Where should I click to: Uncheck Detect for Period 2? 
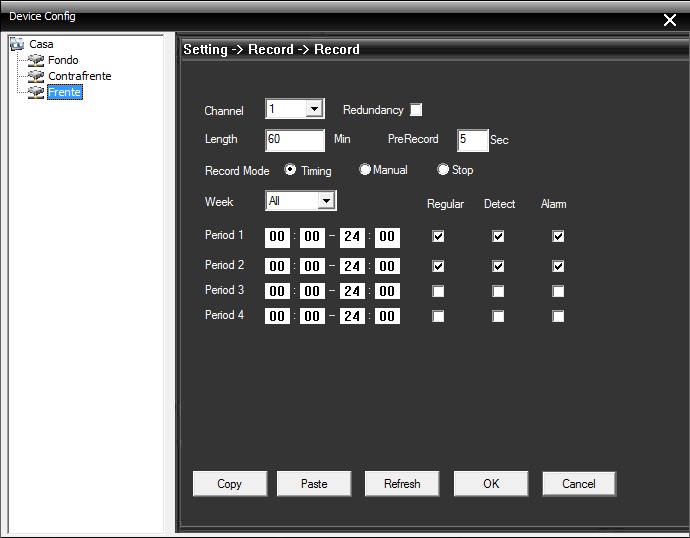[x=498, y=266]
